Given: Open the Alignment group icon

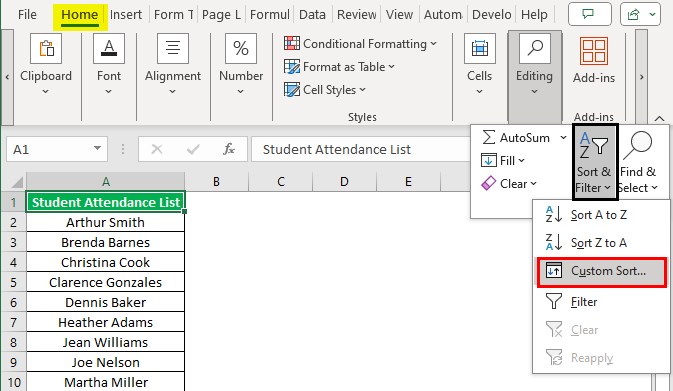Looking at the screenshot, I should (x=173, y=48).
